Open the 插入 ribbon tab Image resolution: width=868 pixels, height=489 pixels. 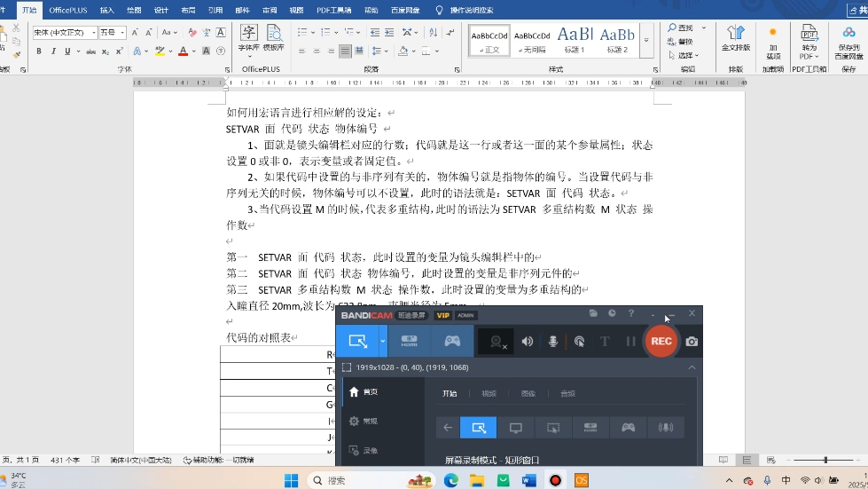pos(107,10)
